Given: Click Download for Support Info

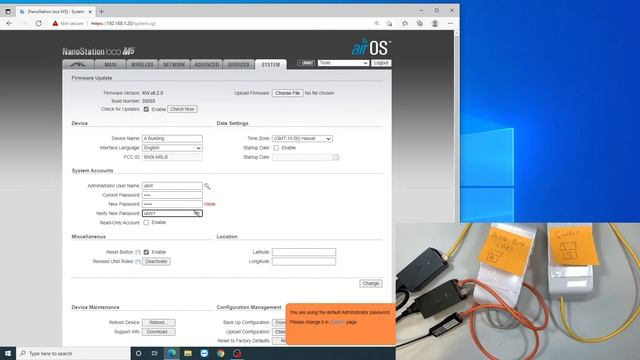Looking at the screenshot, I should point(158,332).
